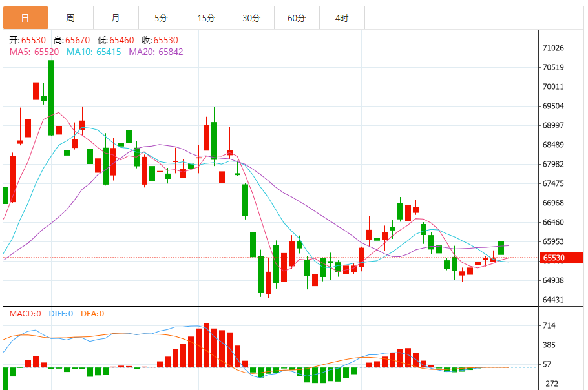Click the MA10: 65415 indicator label

94,52
